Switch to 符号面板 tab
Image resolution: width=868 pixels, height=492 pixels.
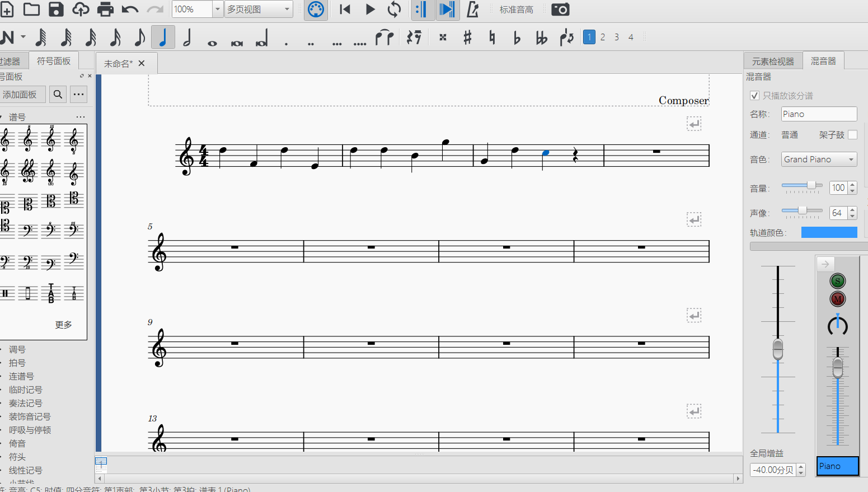click(x=54, y=60)
